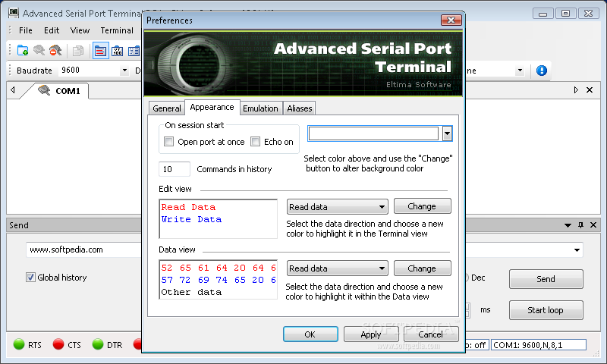Click the Baudrate label
The image size is (607, 364).
pos(34,71)
